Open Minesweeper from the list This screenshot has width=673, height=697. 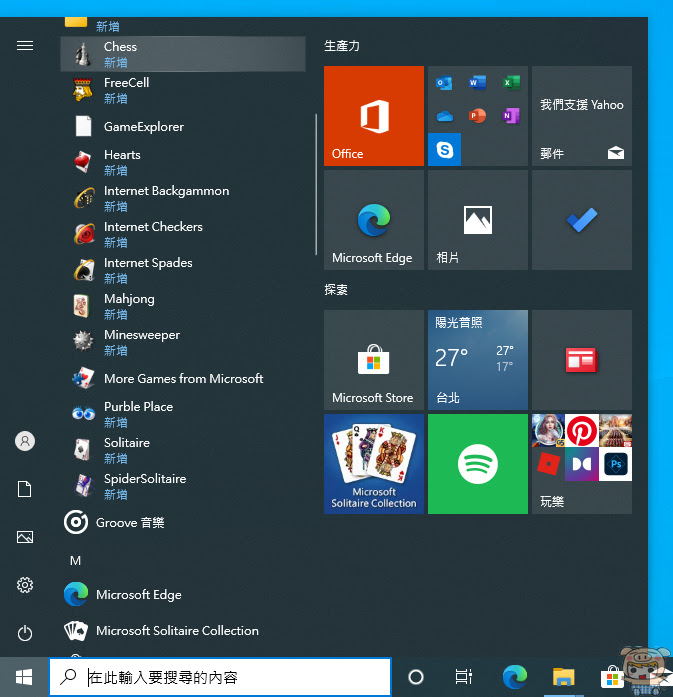tap(183, 342)
